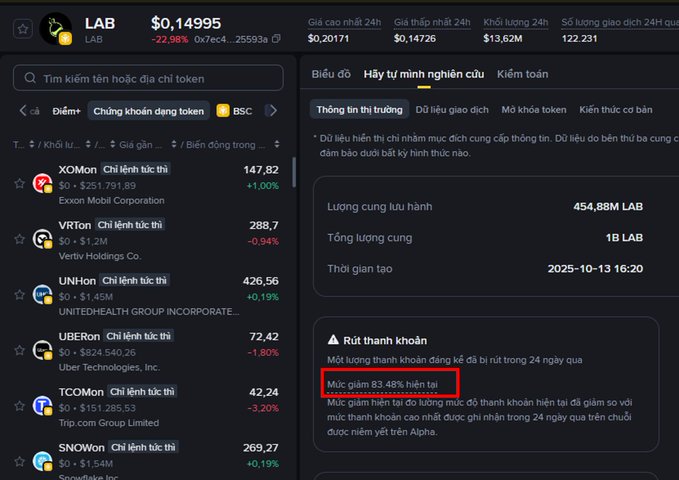Select the Kiến thức cơ bản sub-tab

coord(615,110)
